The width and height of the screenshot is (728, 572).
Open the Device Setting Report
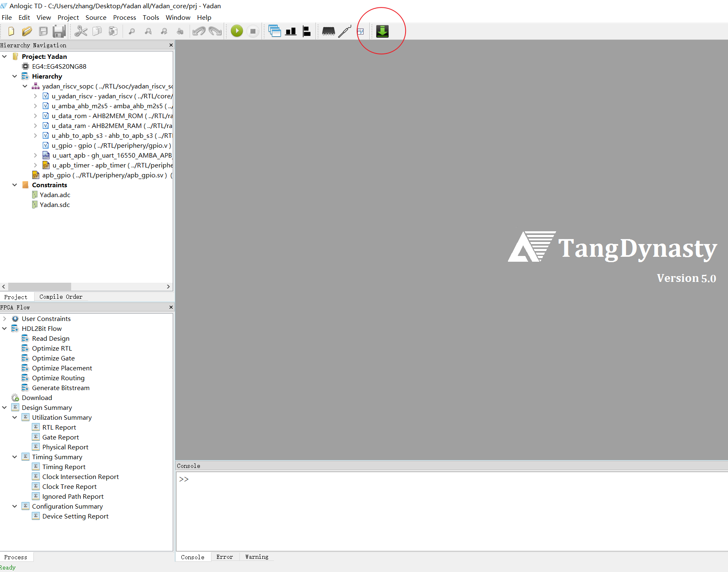click(75, 516)
